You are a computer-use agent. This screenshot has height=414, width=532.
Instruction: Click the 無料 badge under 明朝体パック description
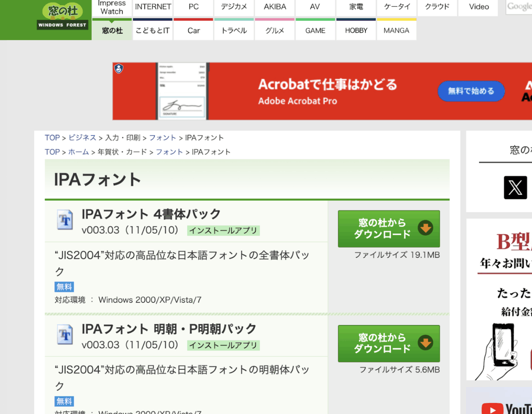(x=64, y=402)
